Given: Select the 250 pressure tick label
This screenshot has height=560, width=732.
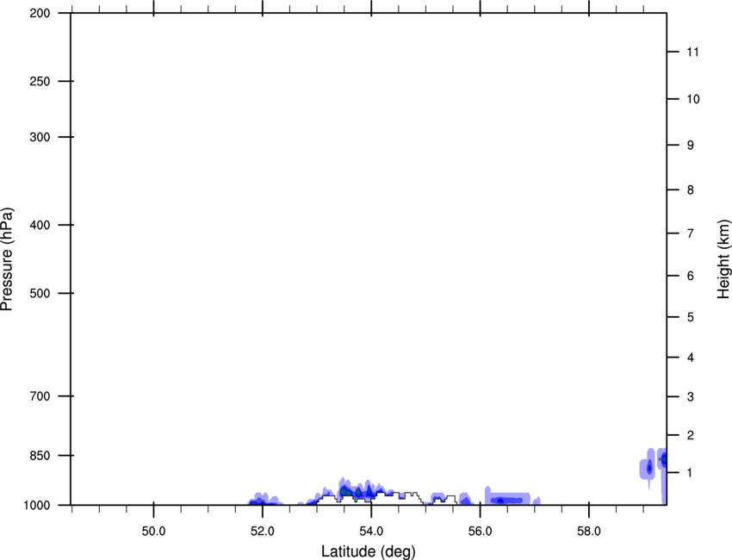Looking at the screenshot, I should tap(40, 81).
